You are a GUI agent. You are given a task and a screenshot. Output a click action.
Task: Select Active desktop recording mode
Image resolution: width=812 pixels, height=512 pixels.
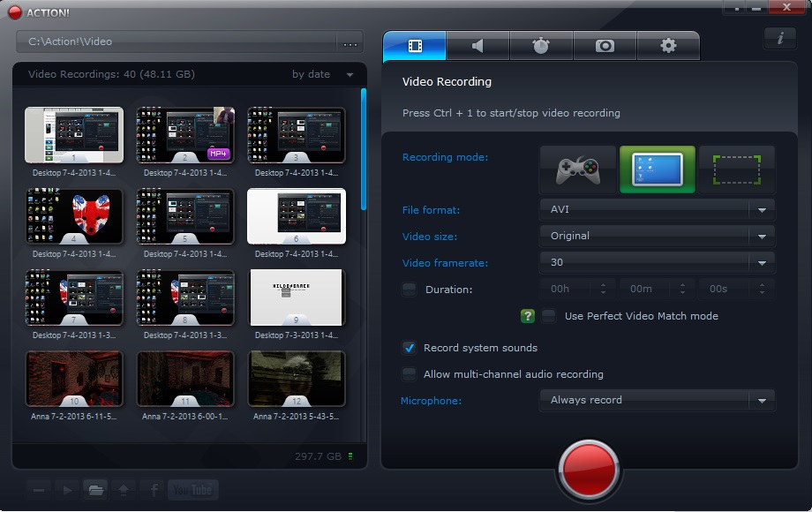click(658, 169)
